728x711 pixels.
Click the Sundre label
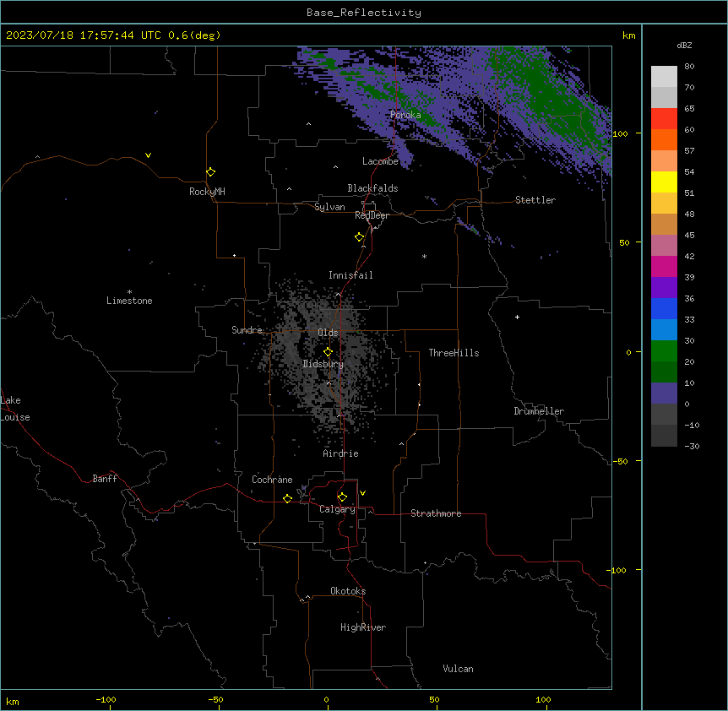[x=247, y=330]
